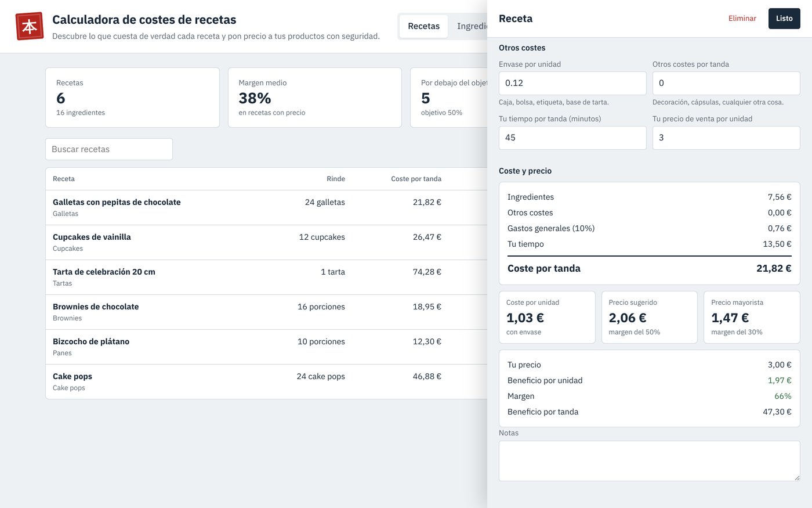Click the 46,88 € cost cell
Screen dimensions: 812x508
(427, 376)
